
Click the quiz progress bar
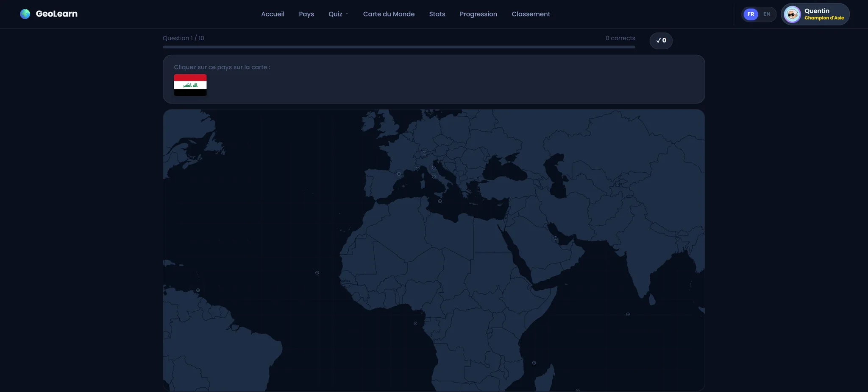399,47
